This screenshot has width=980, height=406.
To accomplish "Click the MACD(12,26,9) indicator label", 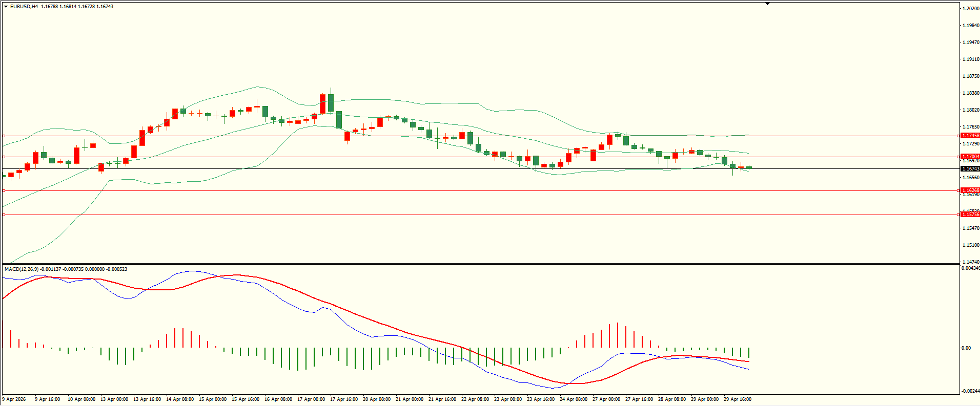I will [21, 269].
